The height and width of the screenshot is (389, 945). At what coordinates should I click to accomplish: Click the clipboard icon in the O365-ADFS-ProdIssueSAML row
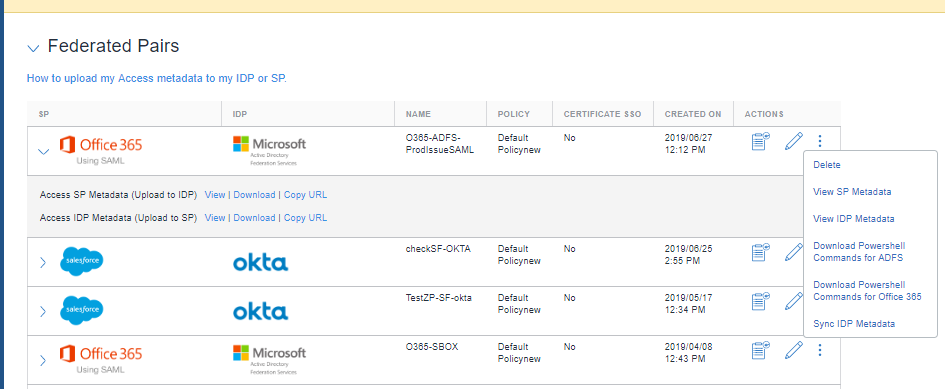pyautogui.click(x=761, y=142)
